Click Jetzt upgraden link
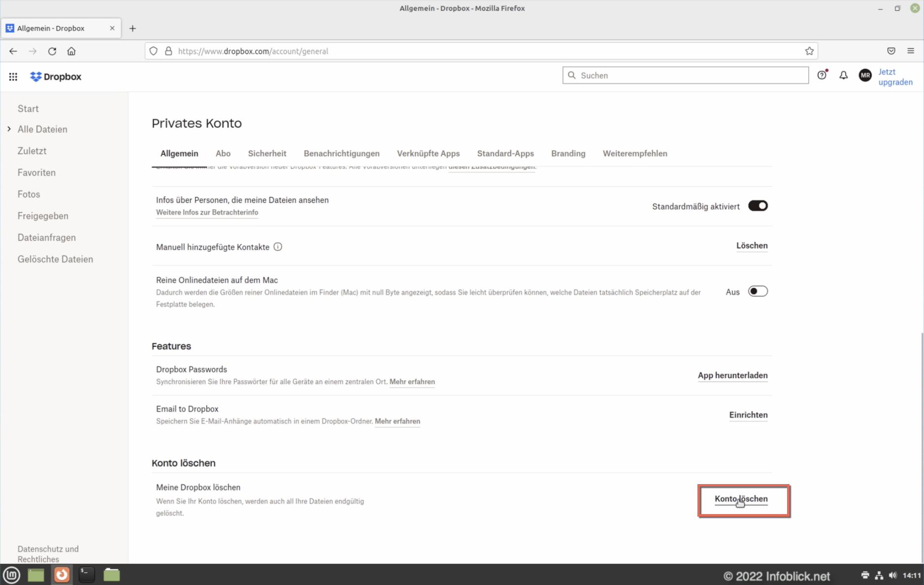Viewport: 924px width, 585px height. [x=895, y=77]
